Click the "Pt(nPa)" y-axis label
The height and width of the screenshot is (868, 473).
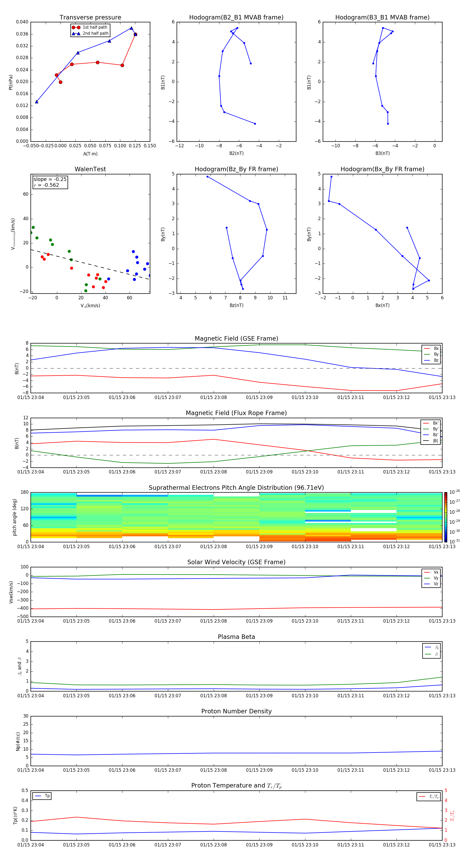point(11,82)
